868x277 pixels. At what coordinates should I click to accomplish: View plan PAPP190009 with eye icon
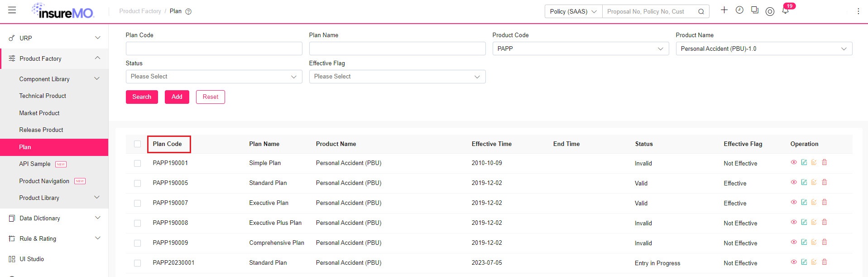(794, 242)
